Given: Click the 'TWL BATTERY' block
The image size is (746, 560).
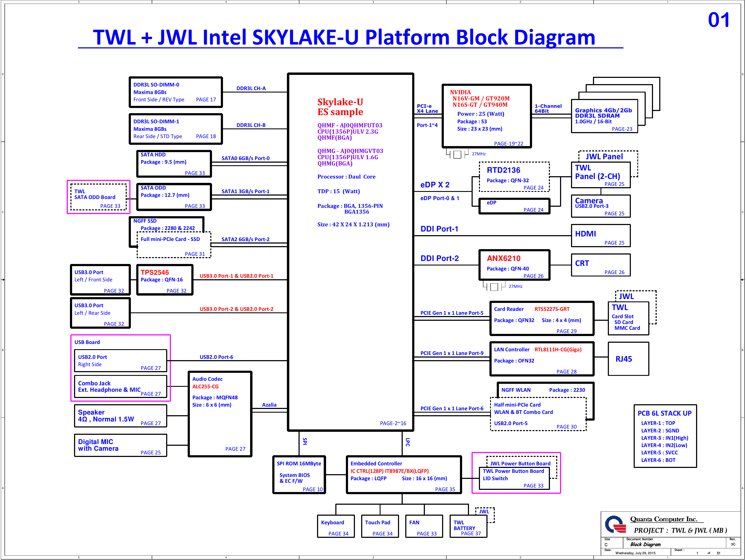Looking at the screenshot, I should tap(468, 527).
